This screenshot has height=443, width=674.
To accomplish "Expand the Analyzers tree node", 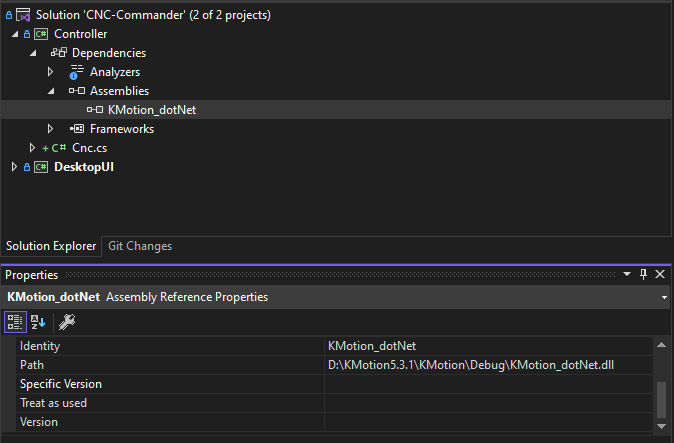I will coord(51,72).
